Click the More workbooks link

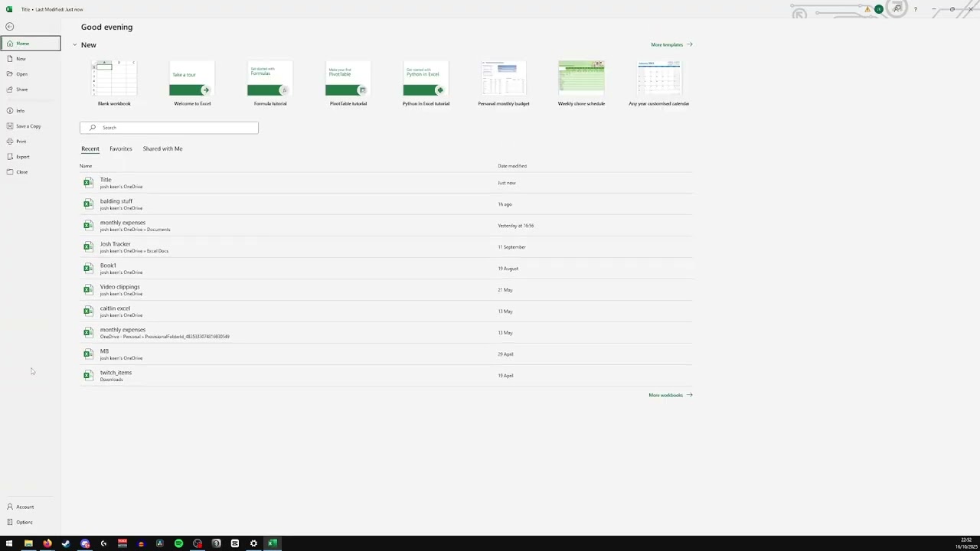click(671, 395)
